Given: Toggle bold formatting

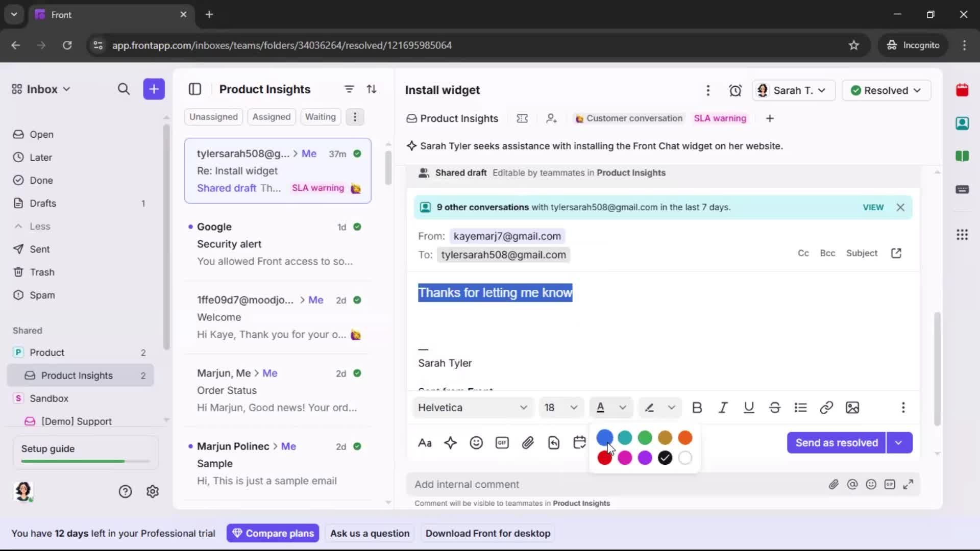Looking at the screenshot, I should coord(697,408).
